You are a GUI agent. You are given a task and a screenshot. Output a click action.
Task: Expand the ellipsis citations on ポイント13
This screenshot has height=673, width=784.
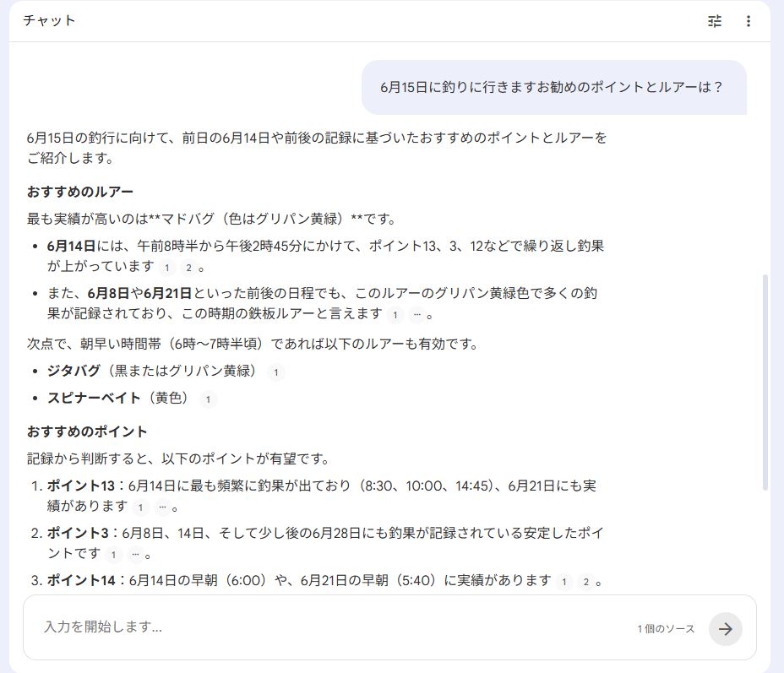(161, 507)
